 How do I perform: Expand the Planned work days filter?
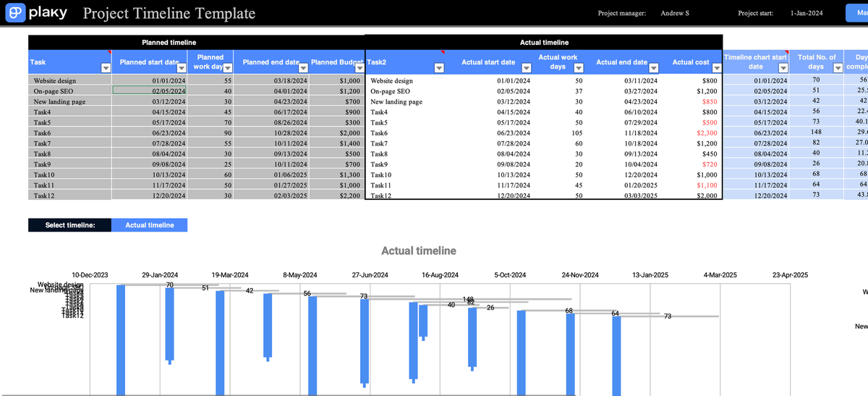pyautogui.click(x=226, y=68)
